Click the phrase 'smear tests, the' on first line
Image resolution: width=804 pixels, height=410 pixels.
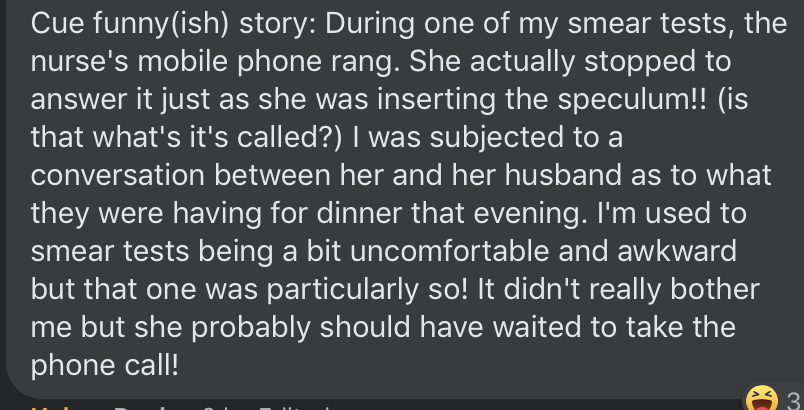click(662, 25)
